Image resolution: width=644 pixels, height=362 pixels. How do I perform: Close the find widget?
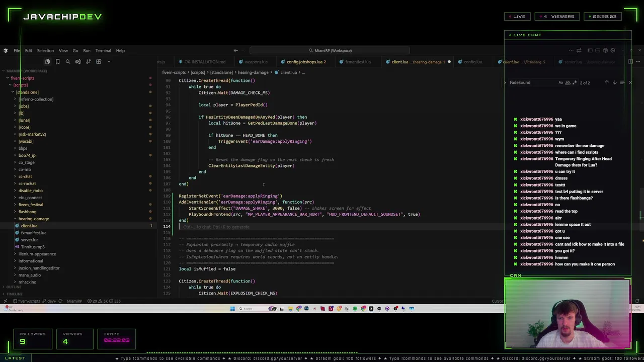630,82
